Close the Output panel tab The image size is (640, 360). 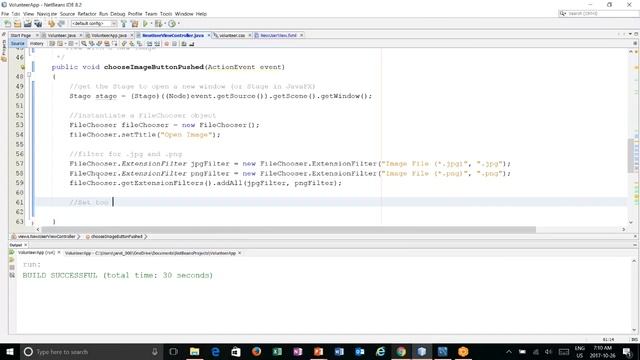(x=25, y=245)
